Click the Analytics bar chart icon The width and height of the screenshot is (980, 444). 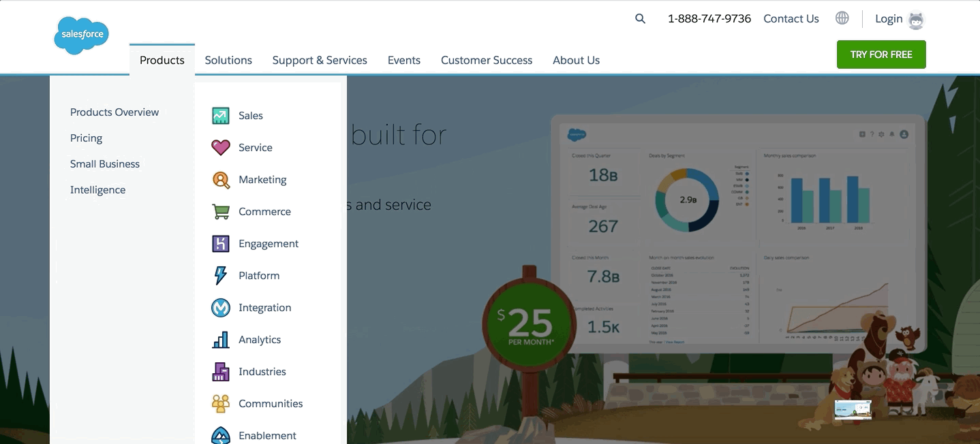point(221,340)
